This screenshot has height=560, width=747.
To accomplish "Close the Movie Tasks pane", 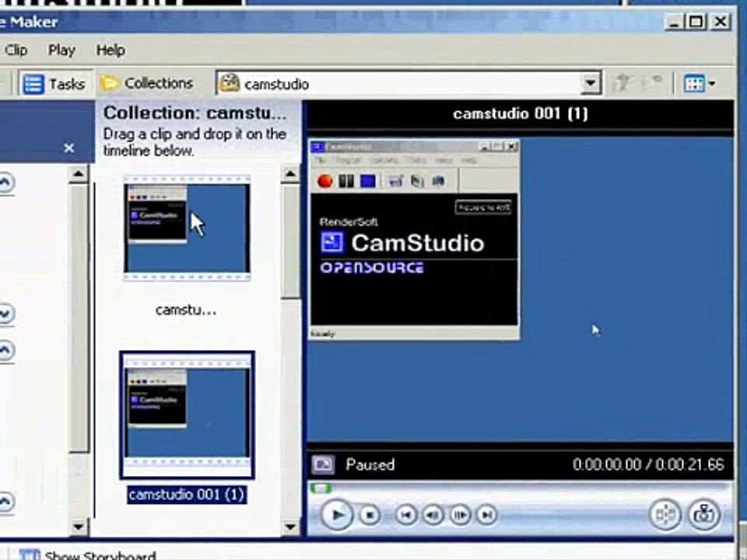I will (68, 148).
